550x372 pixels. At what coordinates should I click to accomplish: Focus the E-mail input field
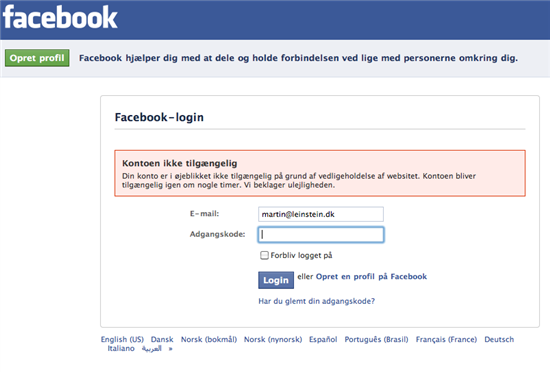[x=321, y=214]
